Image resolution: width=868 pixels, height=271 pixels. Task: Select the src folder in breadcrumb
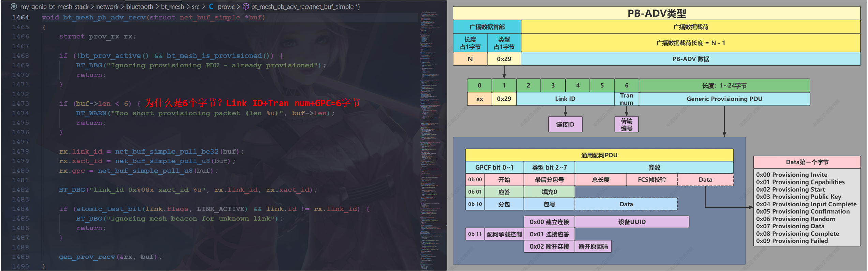195,6
